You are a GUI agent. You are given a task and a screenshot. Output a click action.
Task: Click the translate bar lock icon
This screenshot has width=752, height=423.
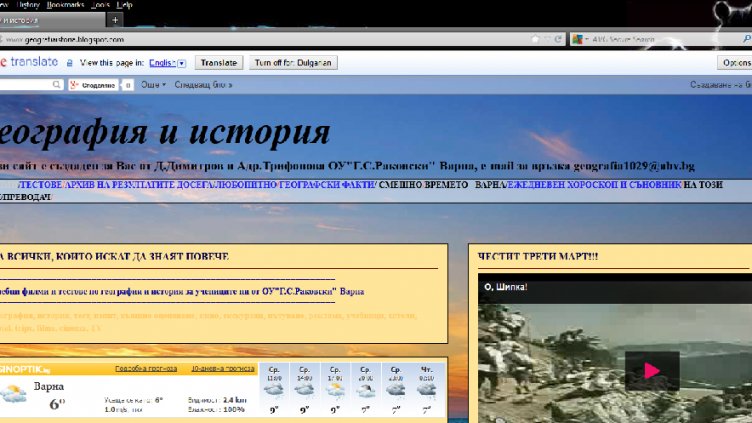click(x=70, y=63)
